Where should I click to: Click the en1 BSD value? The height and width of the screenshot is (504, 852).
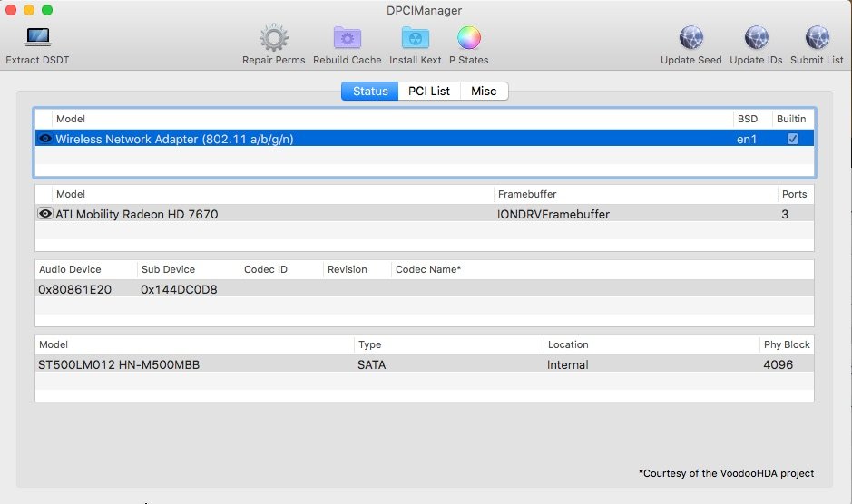(x=747, y=139)
